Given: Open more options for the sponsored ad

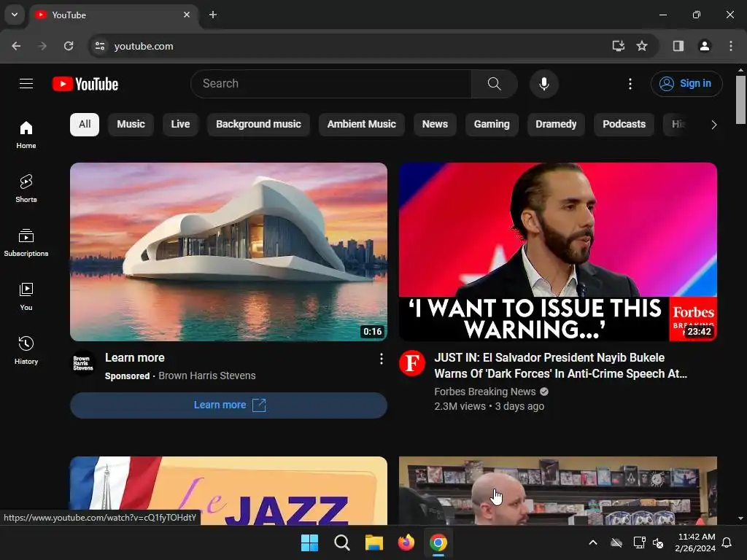Looking at the screenshot, I should [381, 359].
